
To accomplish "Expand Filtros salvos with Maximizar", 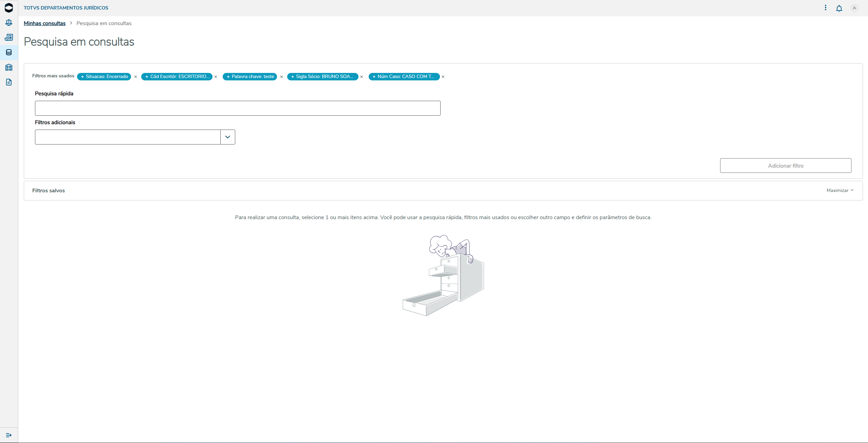I will coord(840,190).
